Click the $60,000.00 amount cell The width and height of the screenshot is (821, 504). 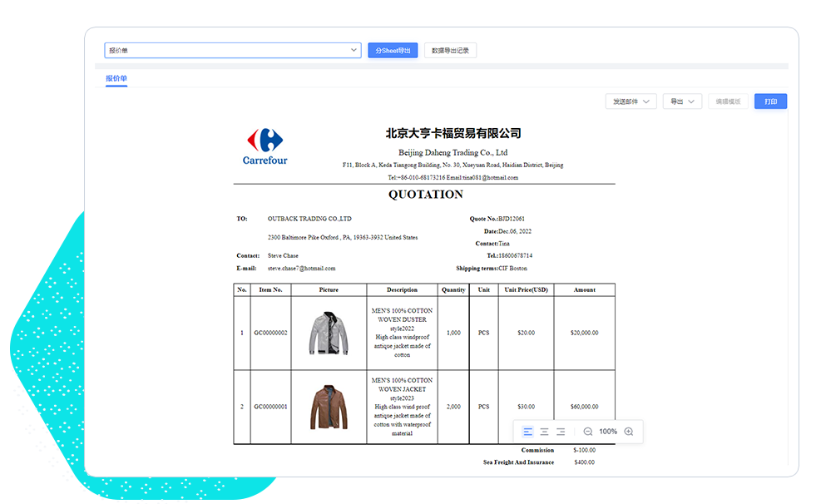[x=584, y=407]
